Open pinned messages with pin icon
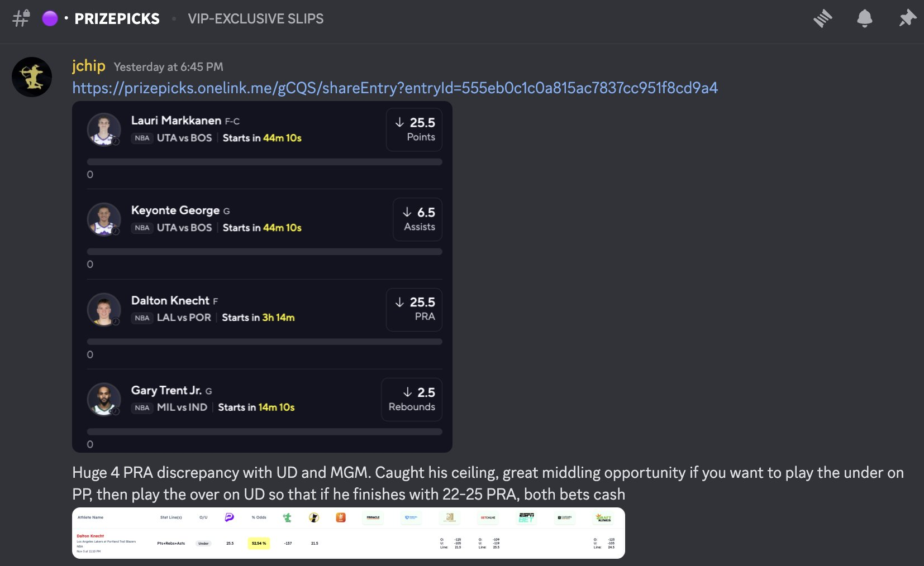 coord(907,18)
